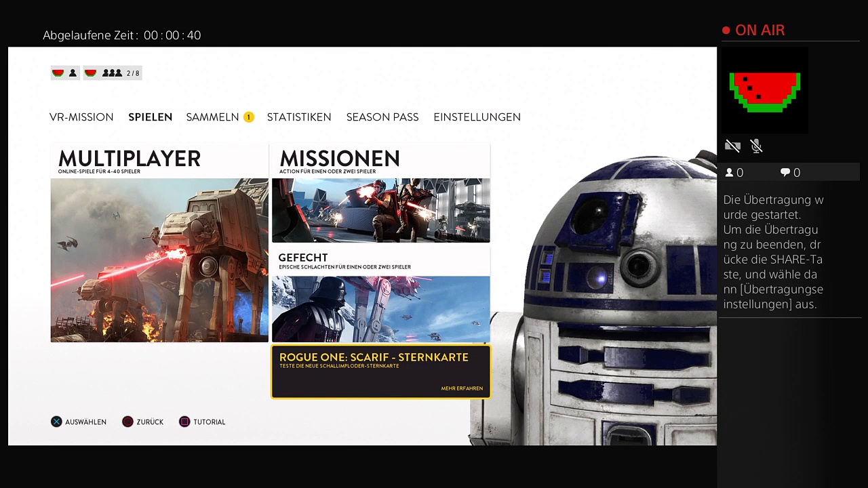Click the viewer count person icon

[730, 173]
